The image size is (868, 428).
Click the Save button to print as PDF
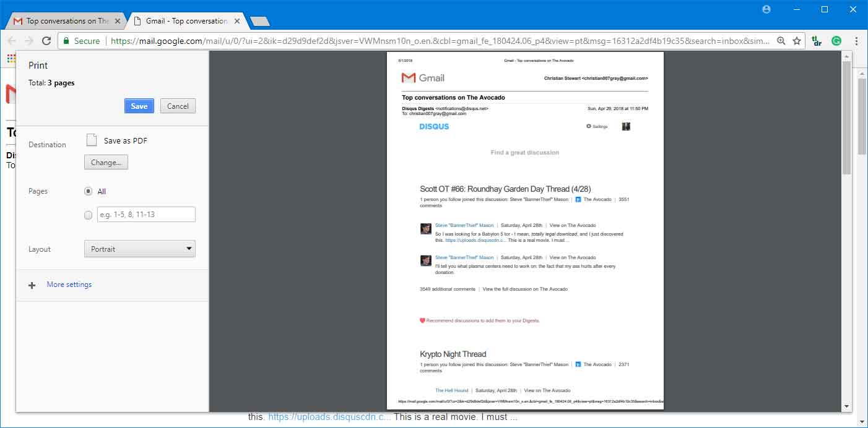[x=139, y=106]
